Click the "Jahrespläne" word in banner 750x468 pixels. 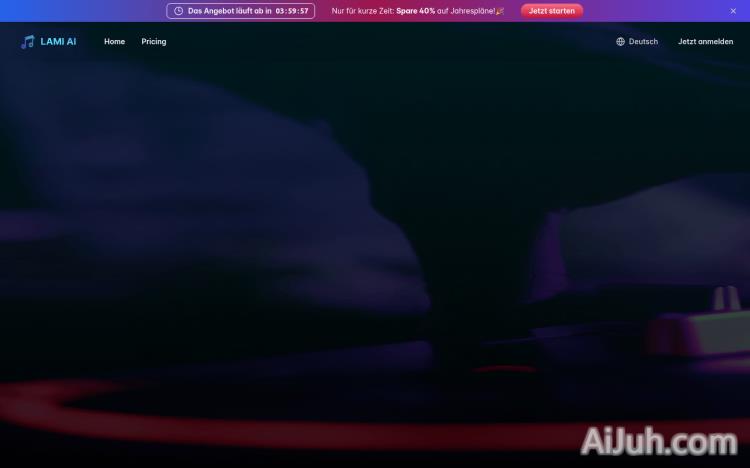(472, 11)
